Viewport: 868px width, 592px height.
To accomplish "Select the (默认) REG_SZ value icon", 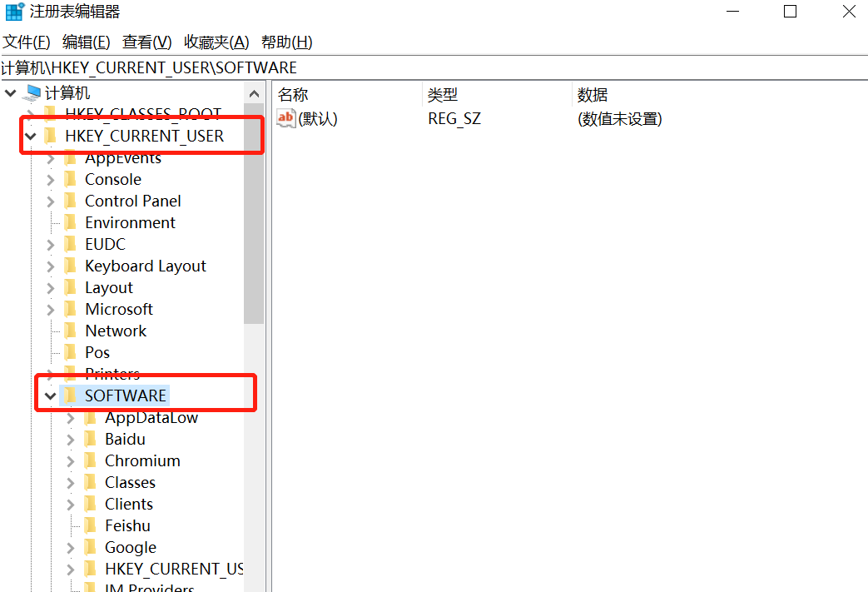I will click(x=286, y=118).
